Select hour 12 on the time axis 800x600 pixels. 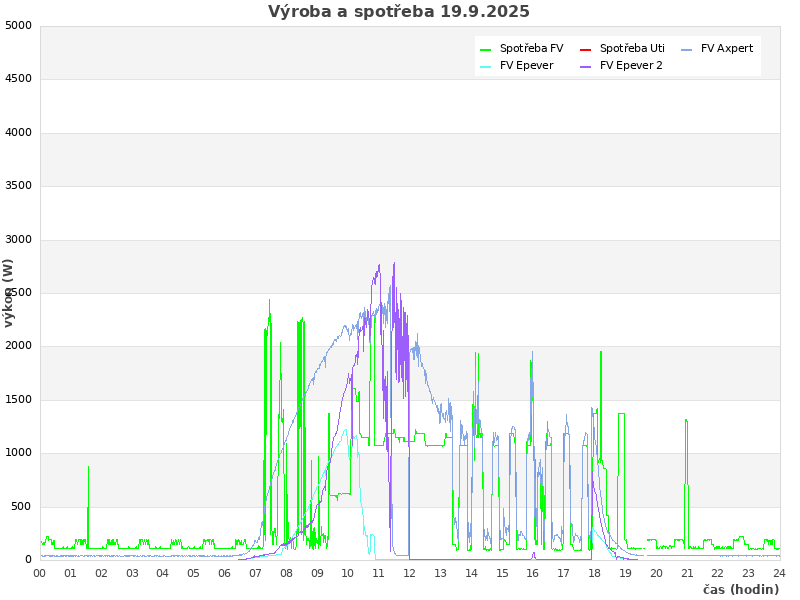tap(409, 573)
